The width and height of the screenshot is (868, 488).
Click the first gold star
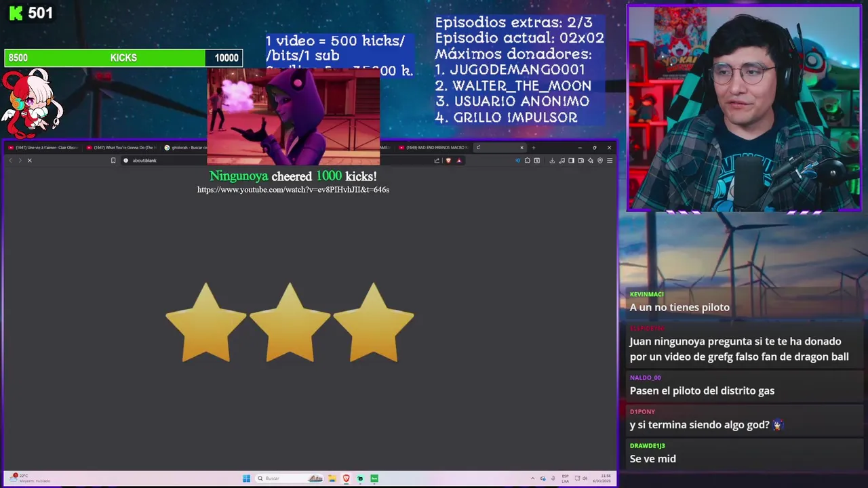pos(205,323)
